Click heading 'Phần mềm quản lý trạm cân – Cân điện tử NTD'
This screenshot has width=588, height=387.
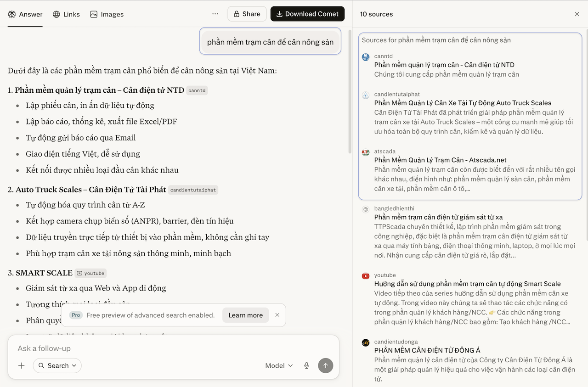tap(99, 90)
